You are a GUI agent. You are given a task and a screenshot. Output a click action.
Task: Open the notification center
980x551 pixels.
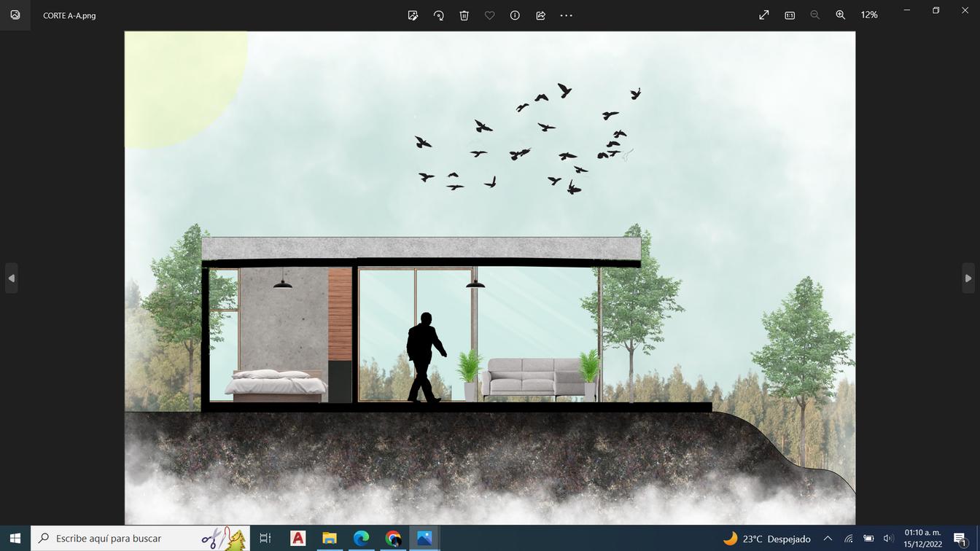(x=960, y=539)
